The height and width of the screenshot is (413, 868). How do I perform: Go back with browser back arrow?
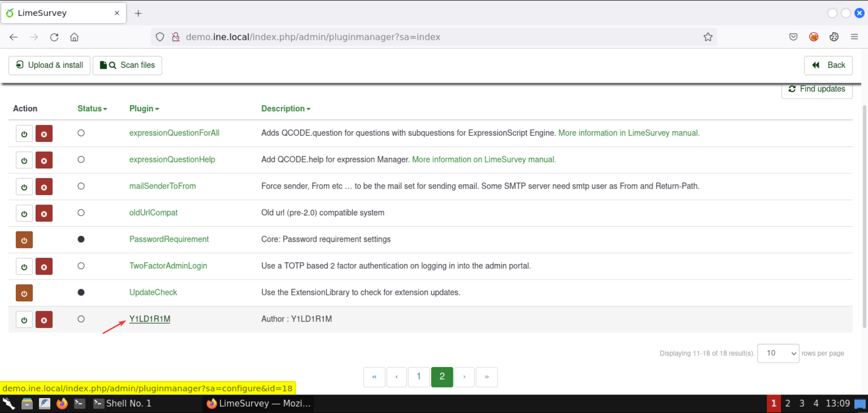click(14, 37)
